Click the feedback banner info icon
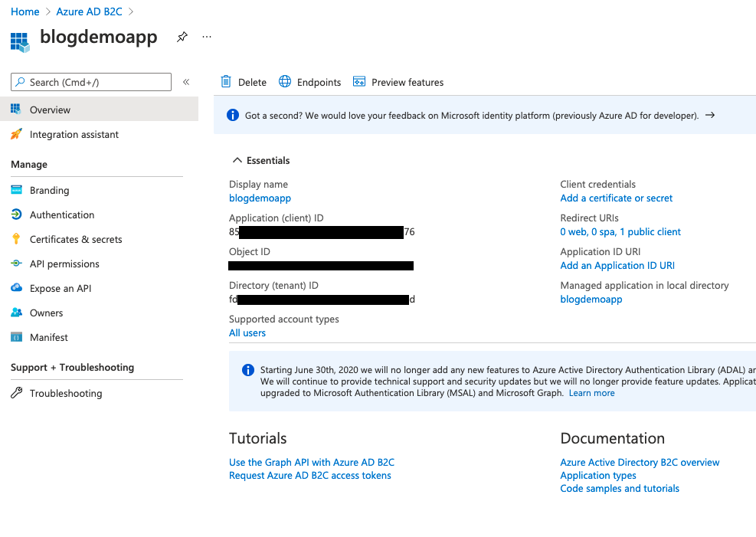Image resolution: width=756 pixels, height=537 pixels. click(x=232, y=115)
